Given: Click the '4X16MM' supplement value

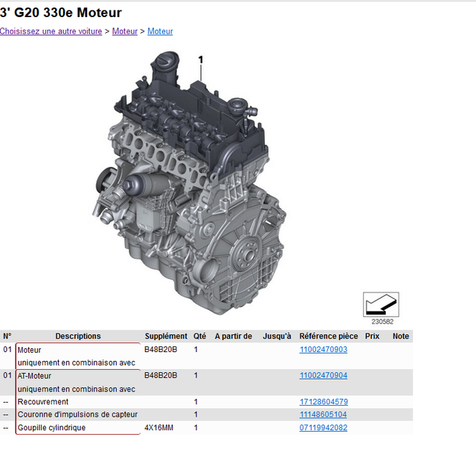Looking at the screenshot, I should point(158,427).
